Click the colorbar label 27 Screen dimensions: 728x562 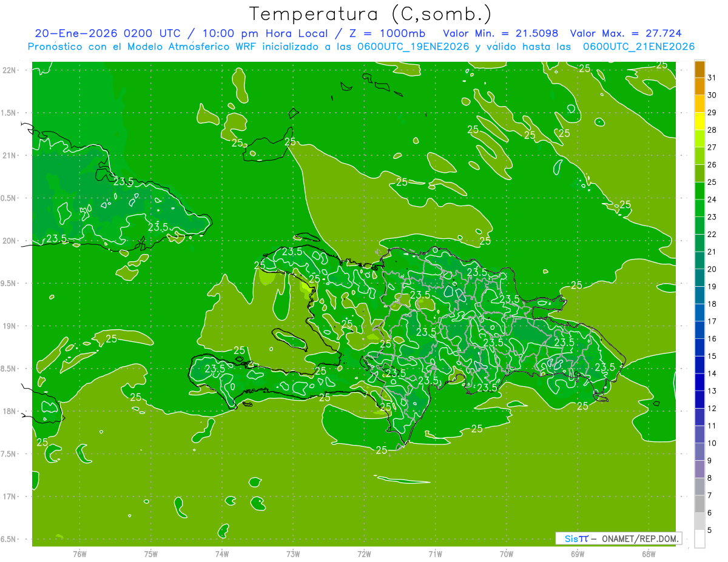pos(712,147)
